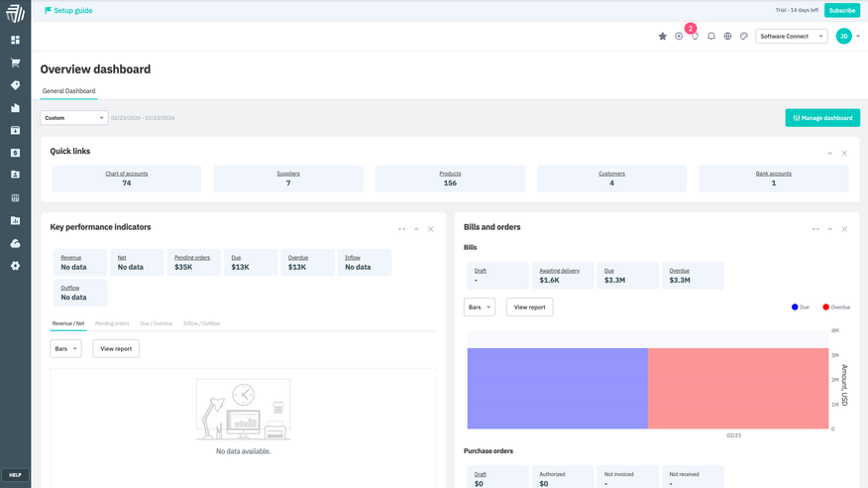Click the favorites star icon
Screen dimensions: 868x488
click(x=663, y=36)
